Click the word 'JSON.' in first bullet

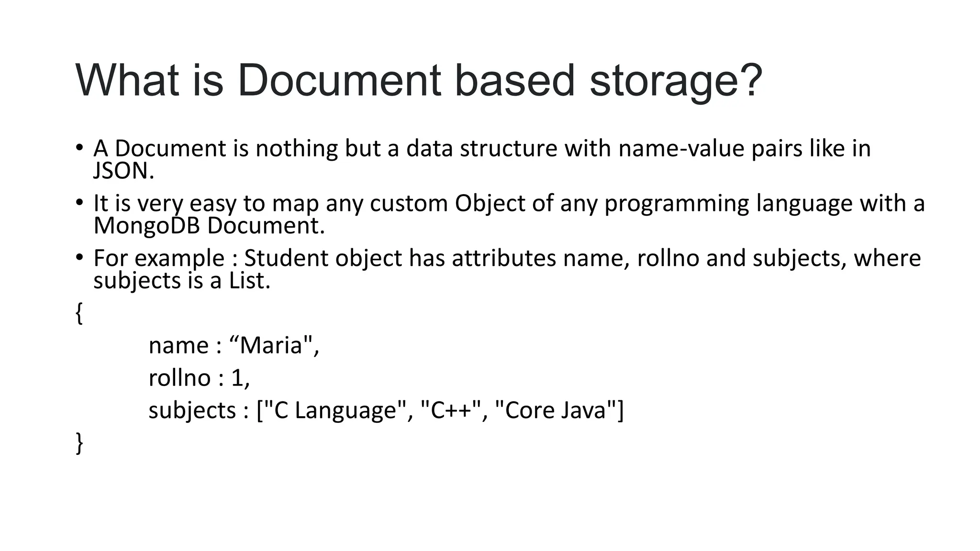123,171
